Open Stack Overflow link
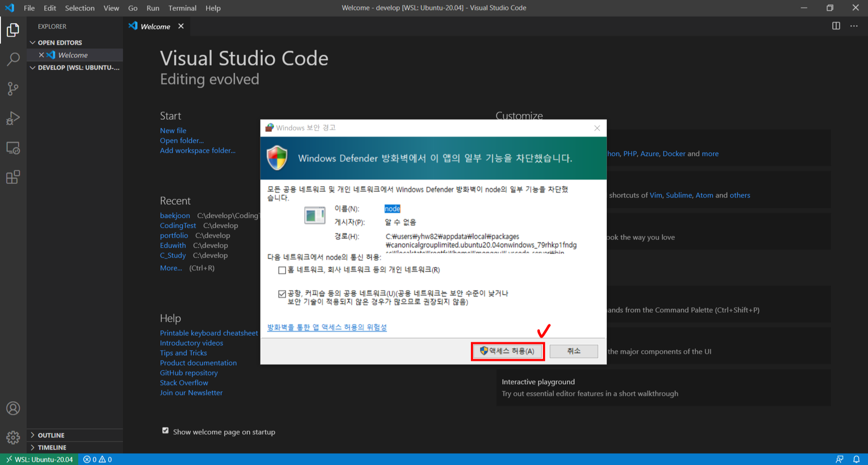 coord(184,383)
